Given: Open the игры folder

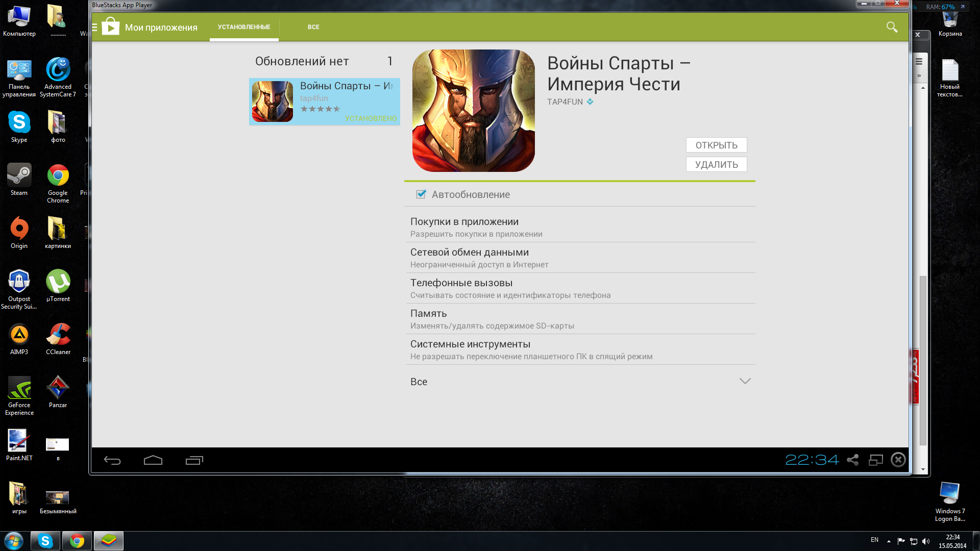Looking at the screenshot, I should tap(19, 498).
